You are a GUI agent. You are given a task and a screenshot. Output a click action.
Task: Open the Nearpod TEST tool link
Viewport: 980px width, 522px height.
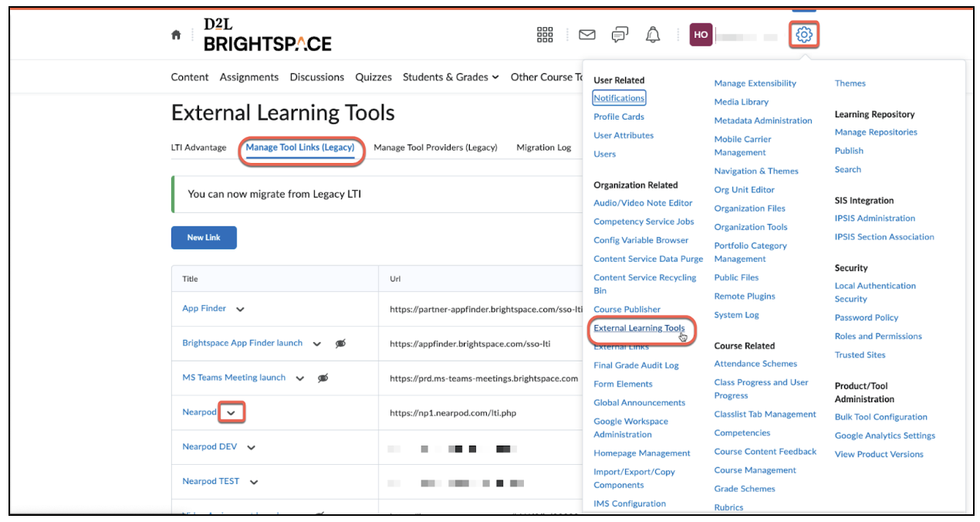point(211,481)
